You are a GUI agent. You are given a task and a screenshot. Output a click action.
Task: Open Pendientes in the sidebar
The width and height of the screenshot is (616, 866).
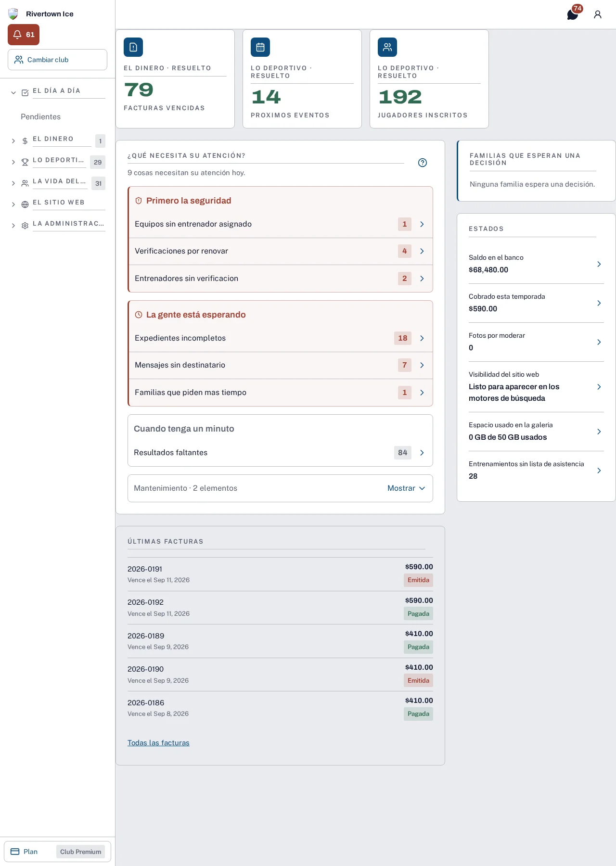[40, 117]
